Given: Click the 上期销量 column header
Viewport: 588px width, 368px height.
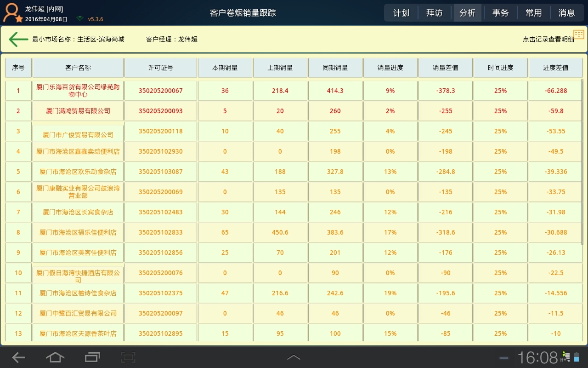Looking at the screenshot, I should point(280,68).
